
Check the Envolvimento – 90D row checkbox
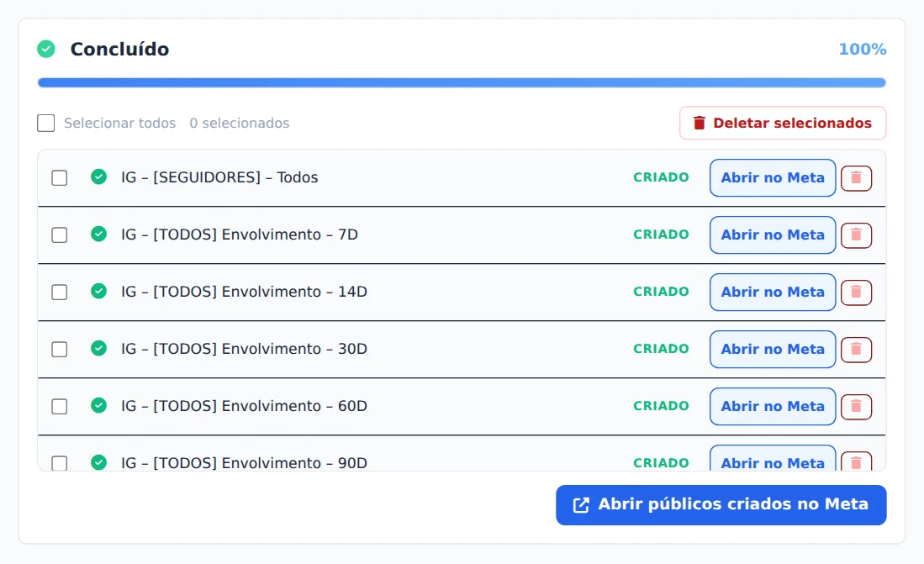[x=60, y=463]
